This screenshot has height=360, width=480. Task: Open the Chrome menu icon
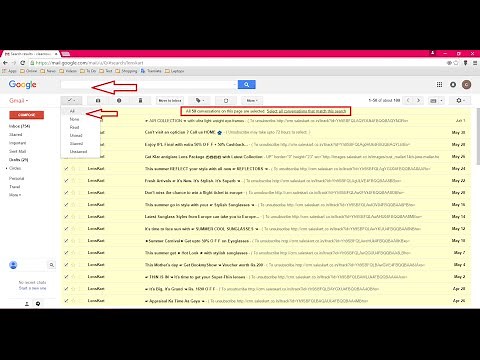click(475, 63)
